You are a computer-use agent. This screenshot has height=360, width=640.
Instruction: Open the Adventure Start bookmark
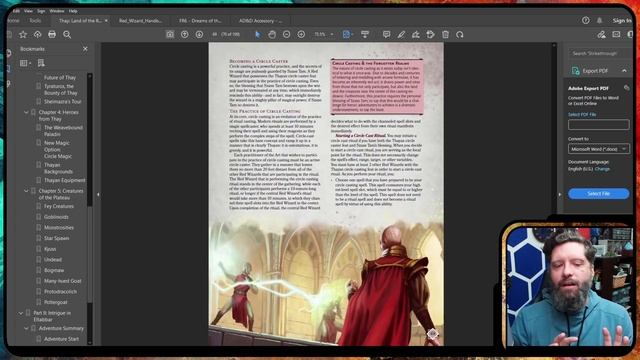(61, 339)
